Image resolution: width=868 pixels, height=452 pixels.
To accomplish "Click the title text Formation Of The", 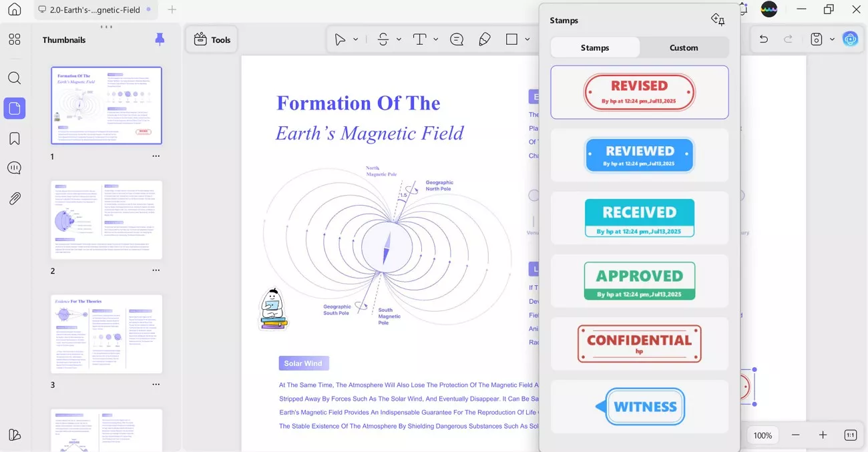I will [x=359, y=103].
